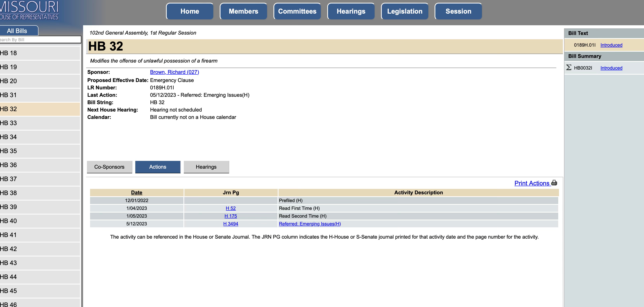Open journal page H 52

pos(231,208)
